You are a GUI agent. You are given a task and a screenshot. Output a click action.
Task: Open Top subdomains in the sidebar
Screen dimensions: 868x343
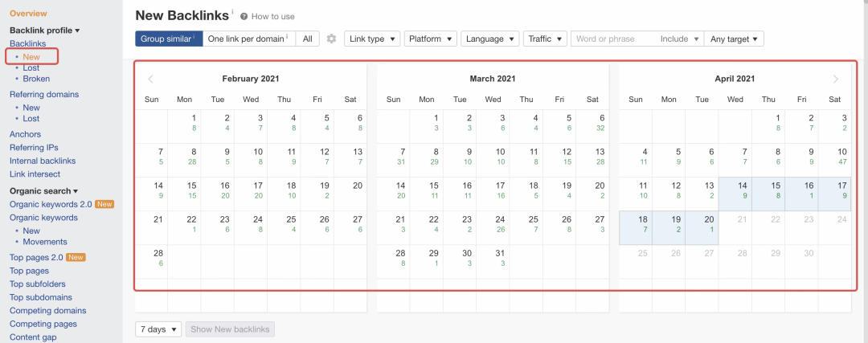tap(40, 297)
